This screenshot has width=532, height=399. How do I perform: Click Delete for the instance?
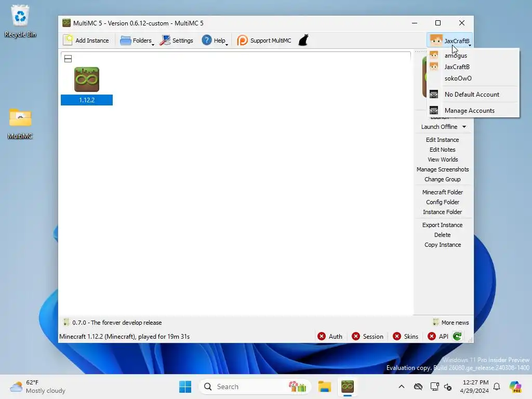[x=443, y=235]
